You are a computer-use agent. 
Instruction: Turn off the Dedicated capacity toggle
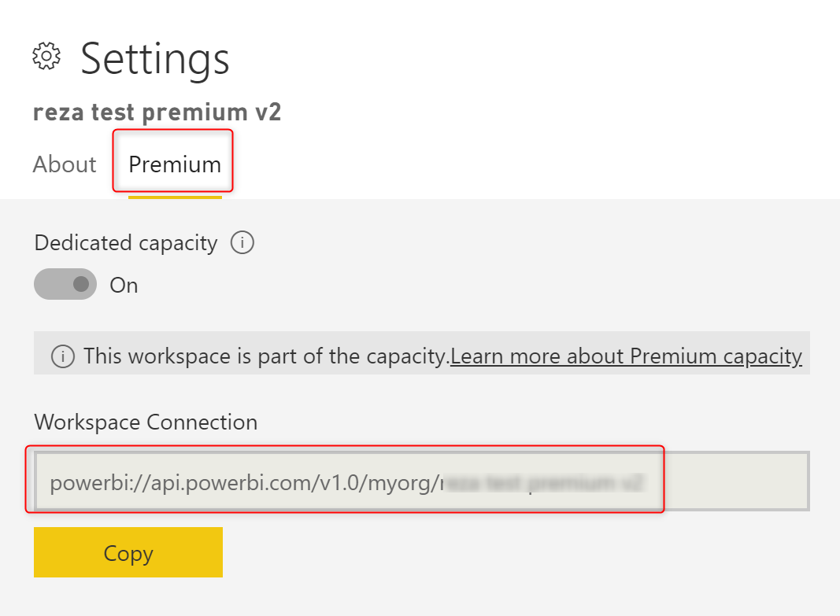[x=65, y=284]
